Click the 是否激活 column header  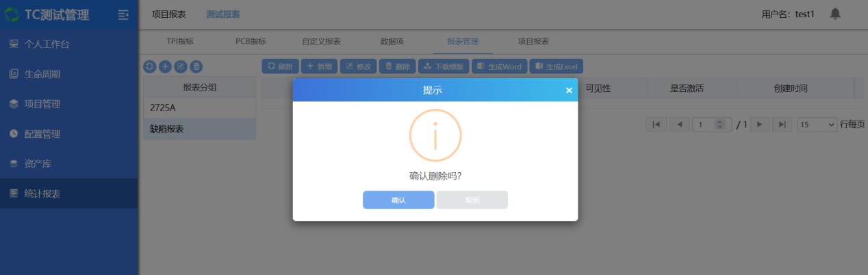pyautogui.click(x=687, y=88)
